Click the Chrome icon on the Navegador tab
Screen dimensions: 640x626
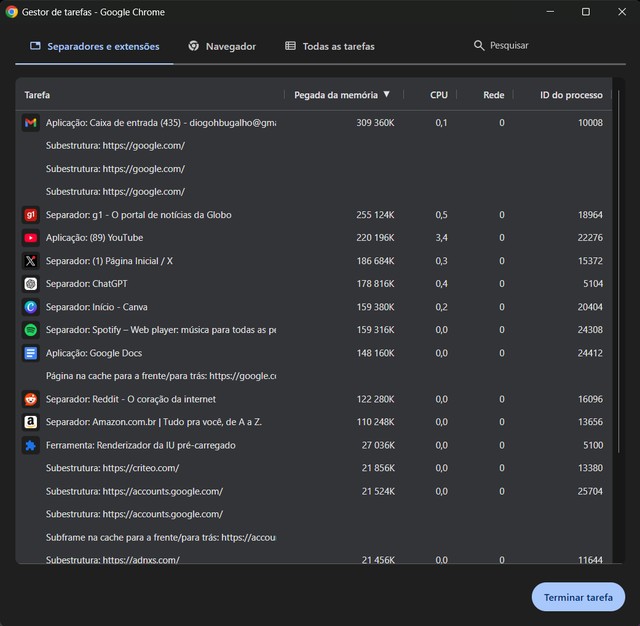coord(193,46)
